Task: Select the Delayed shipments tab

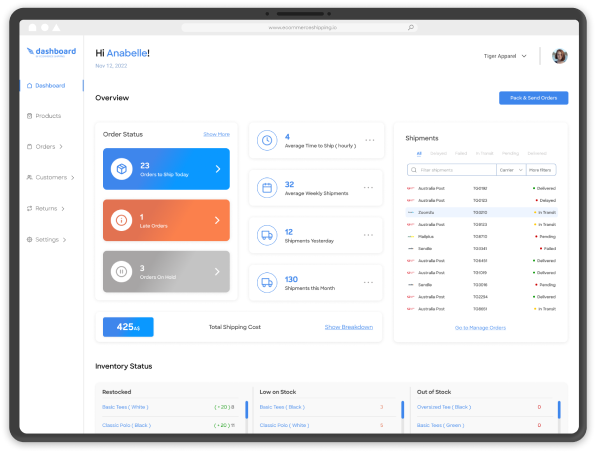Action: pyautogui.click(x=438, y=154)
